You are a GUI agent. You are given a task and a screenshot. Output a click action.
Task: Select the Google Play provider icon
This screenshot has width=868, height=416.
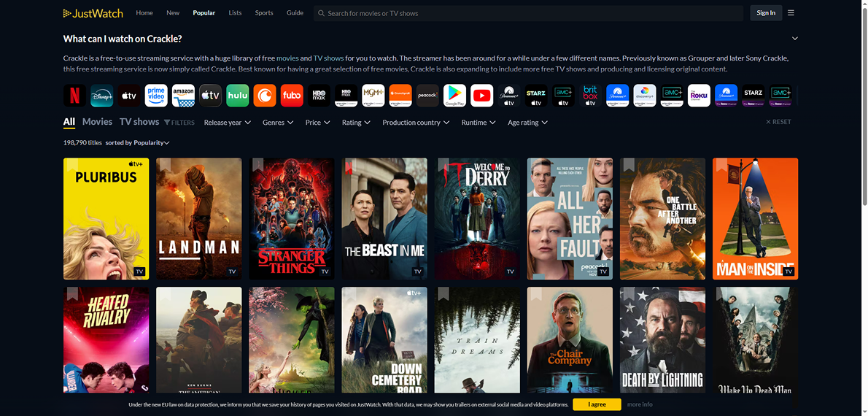tap(454, 96)
